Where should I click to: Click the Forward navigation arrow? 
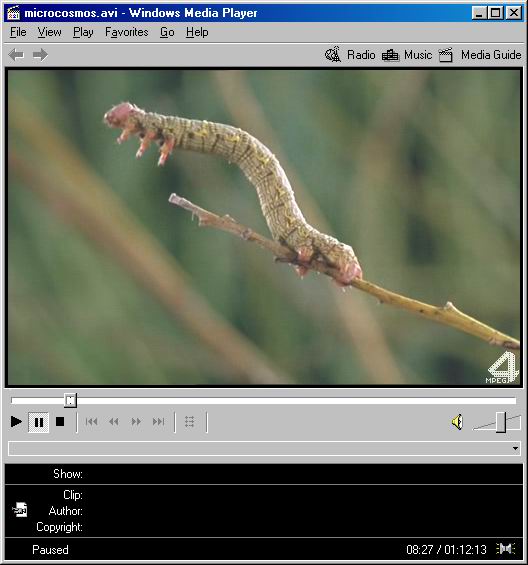[x=40, y=55]
